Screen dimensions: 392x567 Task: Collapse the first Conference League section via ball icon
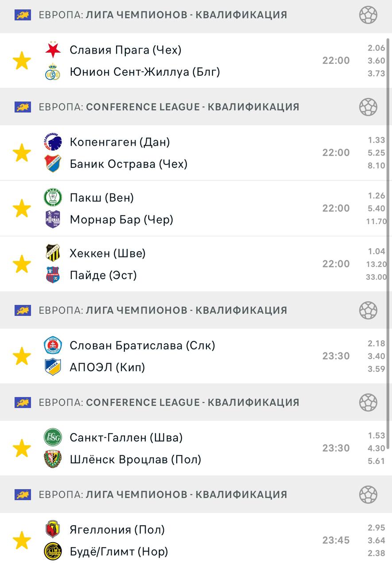point(368,107)
